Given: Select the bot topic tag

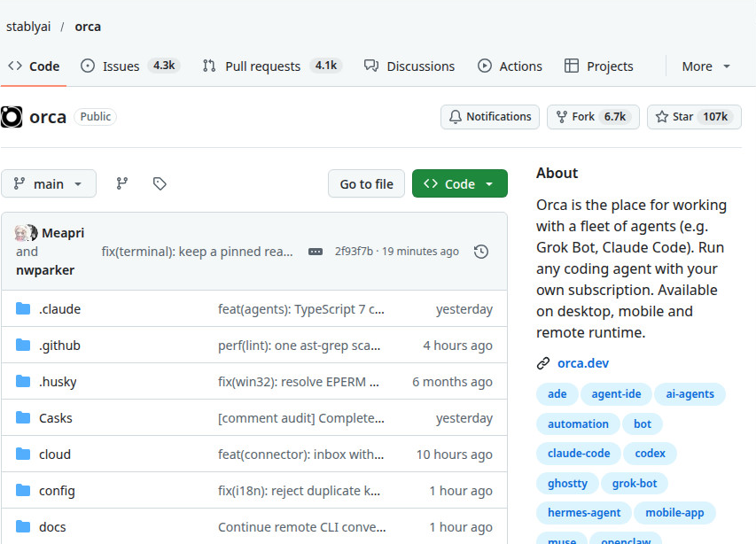Looking at the screenshot, I should pos(643,424).
